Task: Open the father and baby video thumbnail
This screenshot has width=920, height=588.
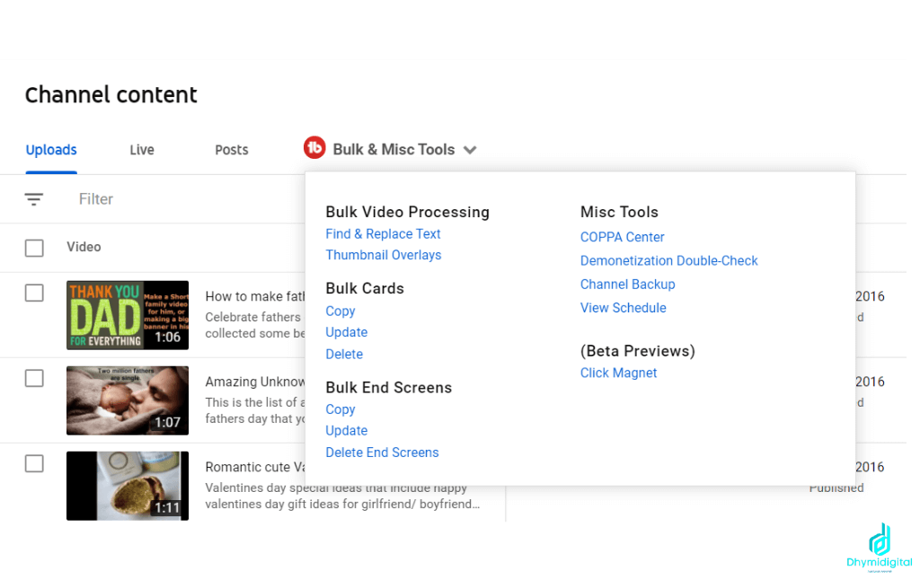Action: (128, 400)
